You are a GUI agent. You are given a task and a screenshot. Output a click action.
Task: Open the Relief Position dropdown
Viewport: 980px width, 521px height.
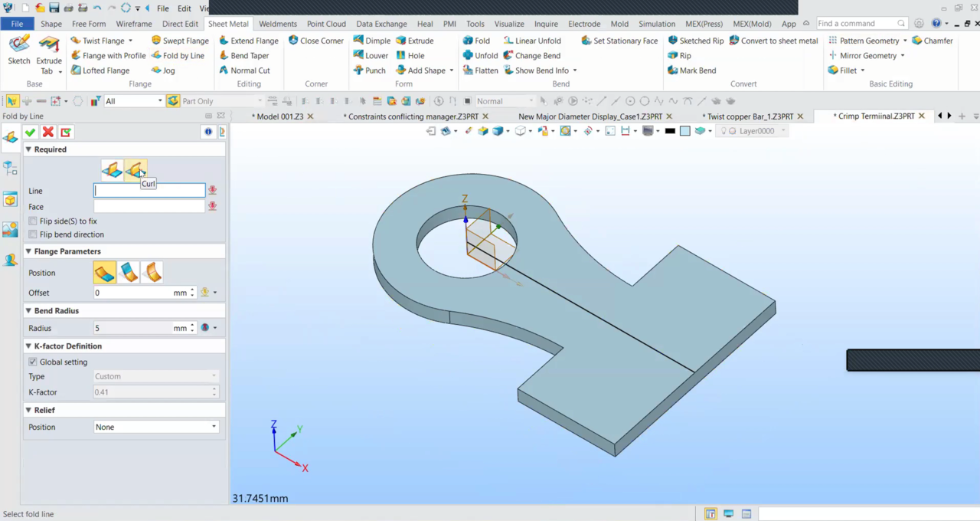(155, 427)
